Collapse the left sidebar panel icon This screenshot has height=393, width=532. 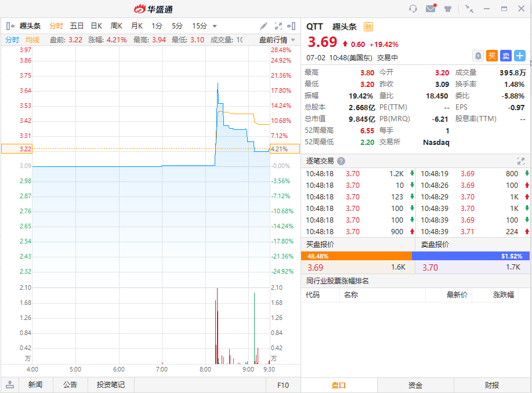pos(10,26)
